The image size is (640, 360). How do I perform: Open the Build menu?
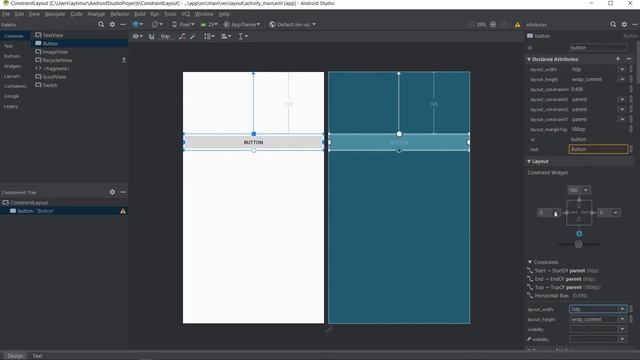[140, 14]
